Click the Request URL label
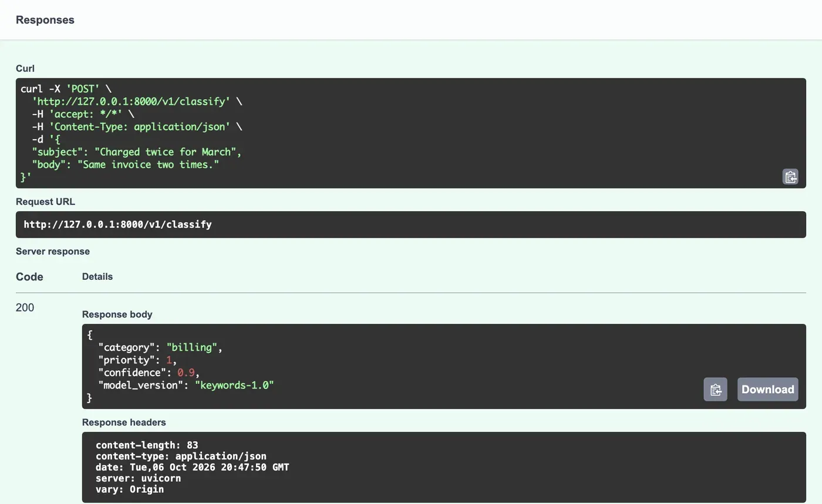 pyautogui.click(x=45, y=202)
